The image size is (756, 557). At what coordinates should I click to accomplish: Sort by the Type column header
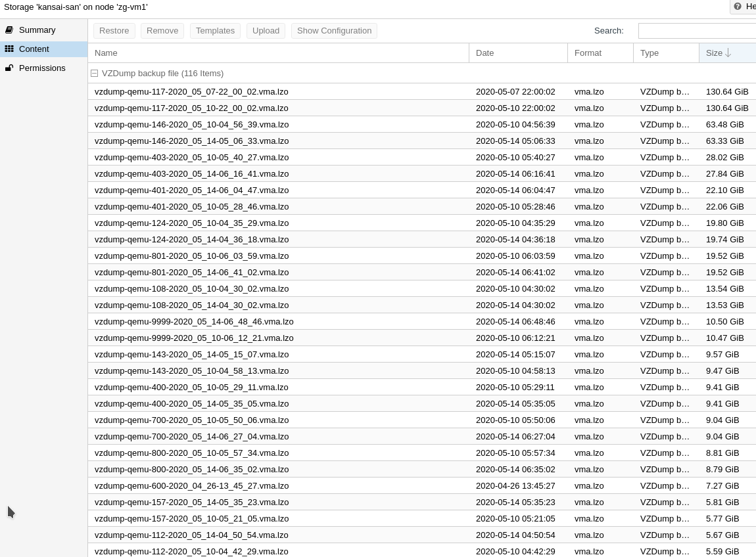pyautogui.click(x=667, y=53)
